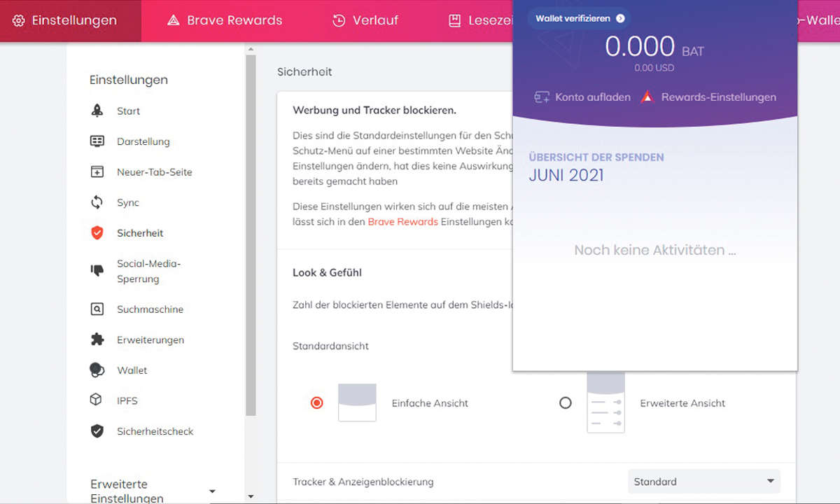Click the Sync arrows icon
This screenshot has width=840, height=504.
click(97, 202)
